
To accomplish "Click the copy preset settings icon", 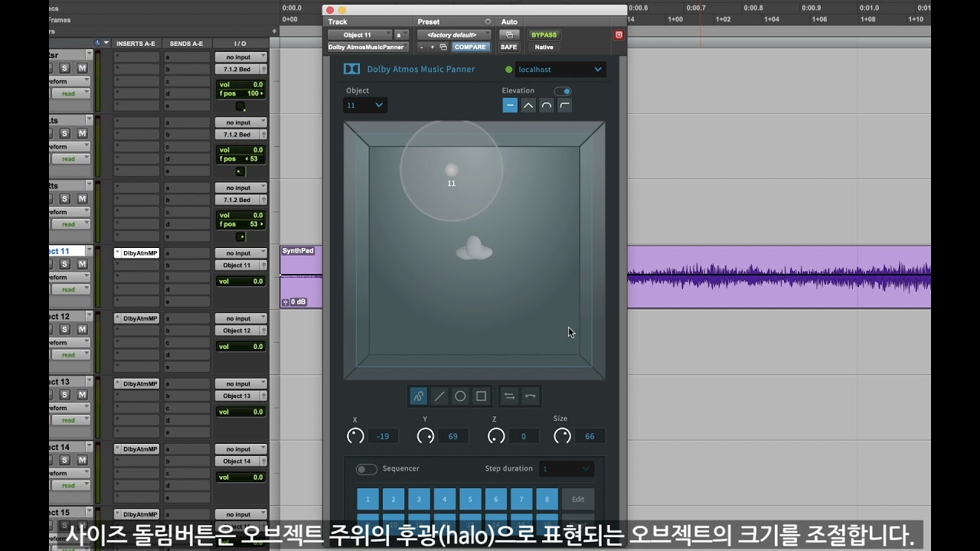I will 443,47.
